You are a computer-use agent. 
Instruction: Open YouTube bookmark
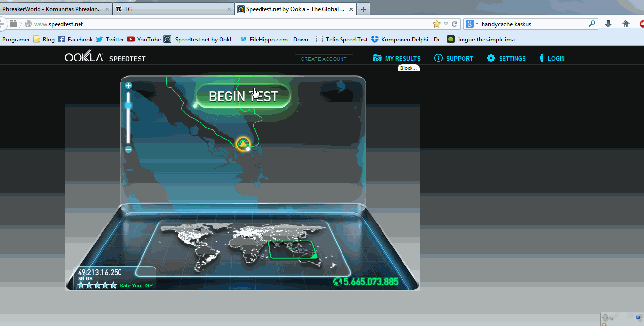pyautogui.click(x=144, y=40)
